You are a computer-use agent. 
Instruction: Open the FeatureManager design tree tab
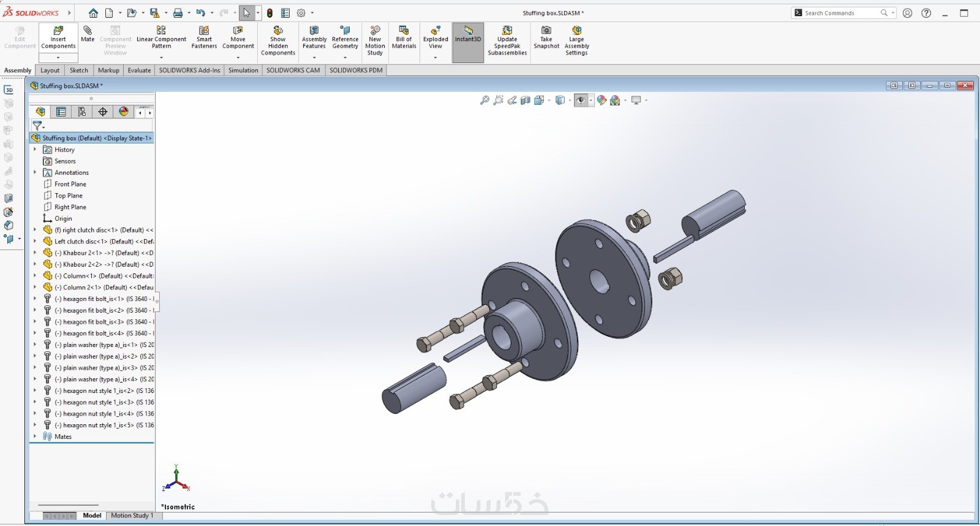pos(40,112)
